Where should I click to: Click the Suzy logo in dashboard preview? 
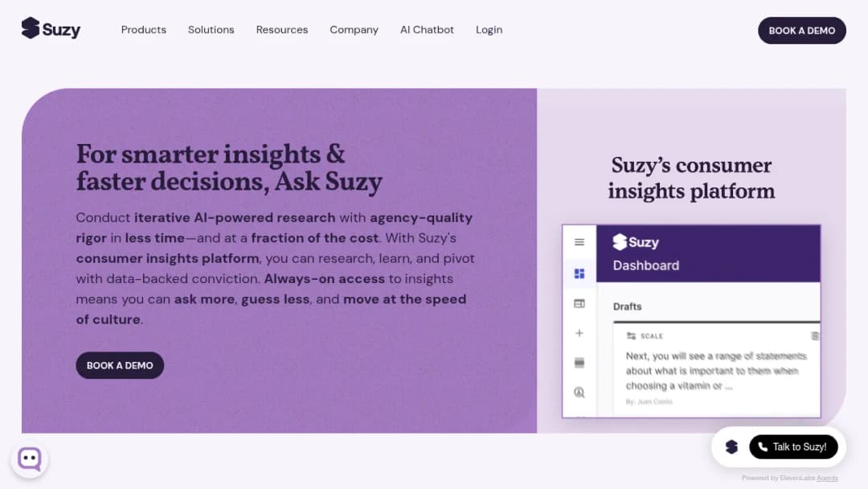tap(636, 242)
